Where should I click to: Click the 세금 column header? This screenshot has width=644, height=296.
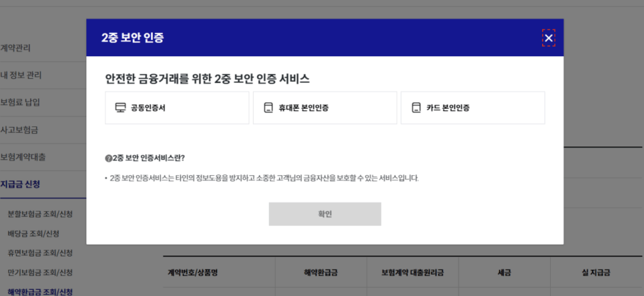(x=504, y=273)
